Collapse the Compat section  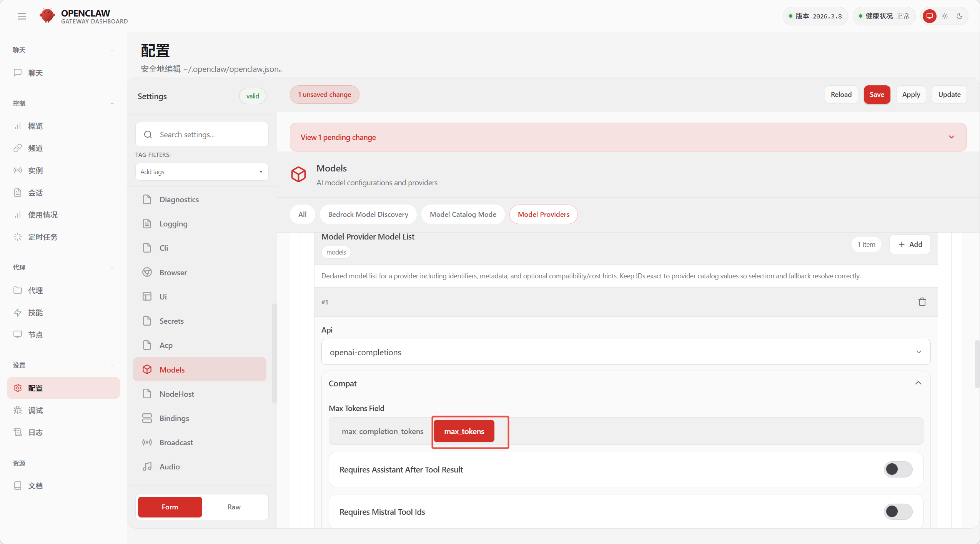pos(918,383)
